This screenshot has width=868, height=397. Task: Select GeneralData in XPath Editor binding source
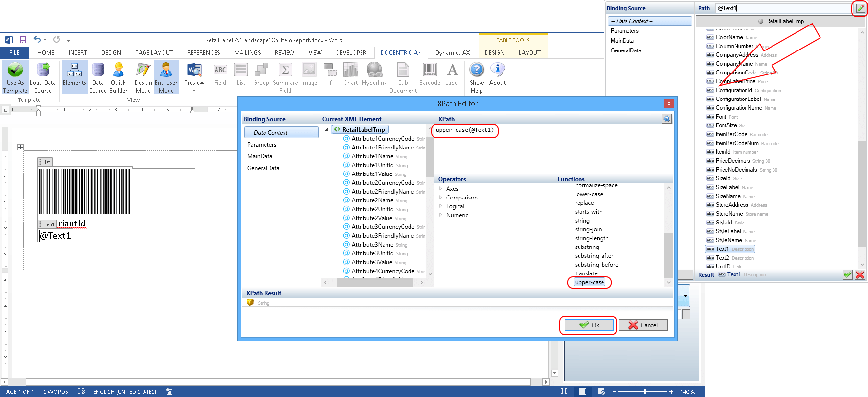263,168
